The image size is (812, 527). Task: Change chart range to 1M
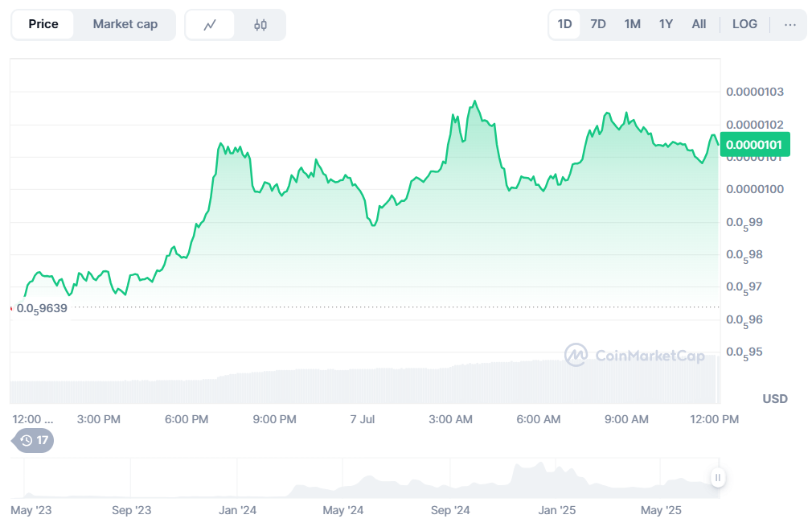[x=632, y=24]
